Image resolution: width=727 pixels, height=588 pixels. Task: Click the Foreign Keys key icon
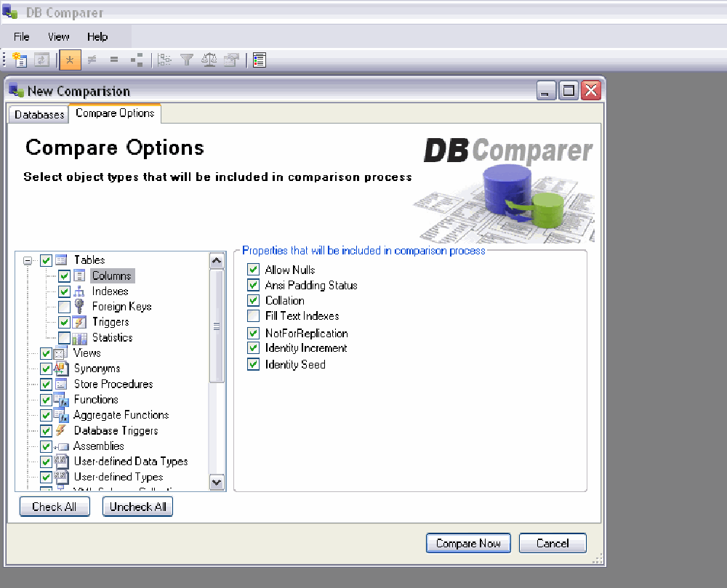pos(79,306)
